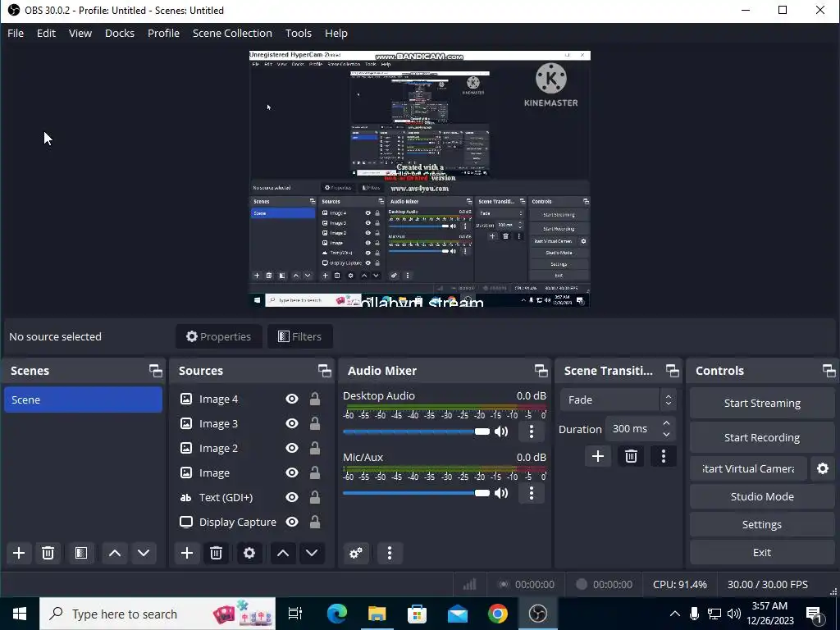Click Mic/Aux volume slider handle
840x630 pixels.
pos(482,493)
